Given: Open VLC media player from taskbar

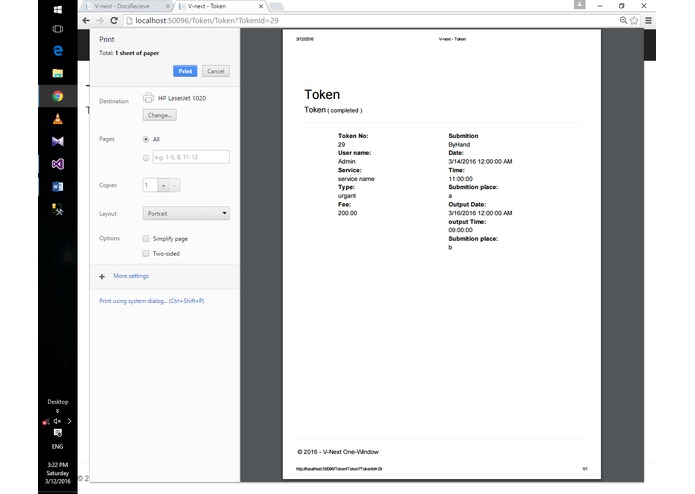Looking at the screenshot, I should pos(58,118).
